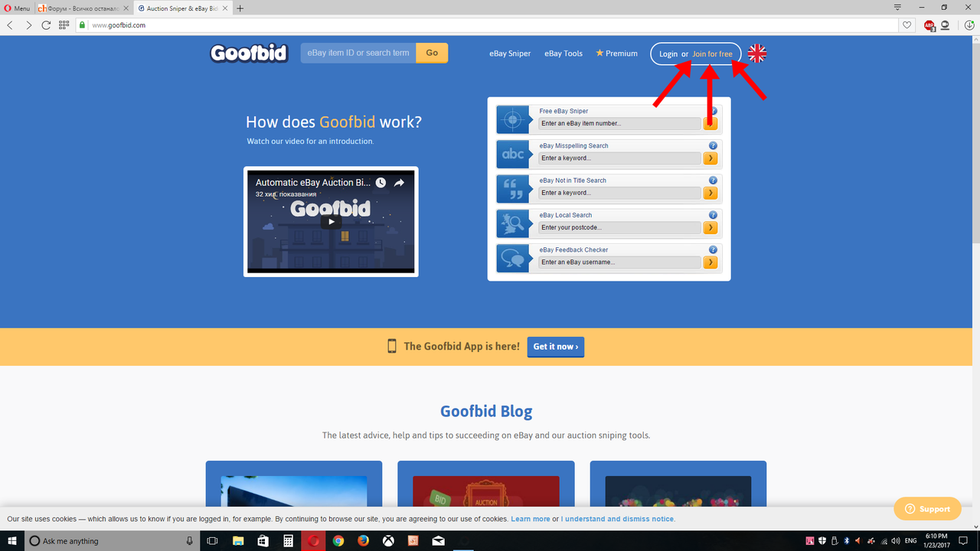Screen dimensions: 980x551
Task: Open the second blog card thumbnail
Action: [x=486, y=491]
